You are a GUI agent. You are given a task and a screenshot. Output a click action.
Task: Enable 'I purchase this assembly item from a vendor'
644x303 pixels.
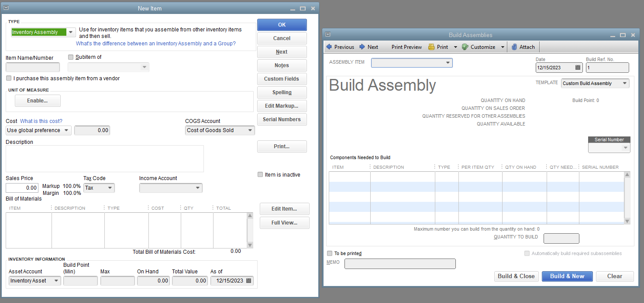coord(9,78)
